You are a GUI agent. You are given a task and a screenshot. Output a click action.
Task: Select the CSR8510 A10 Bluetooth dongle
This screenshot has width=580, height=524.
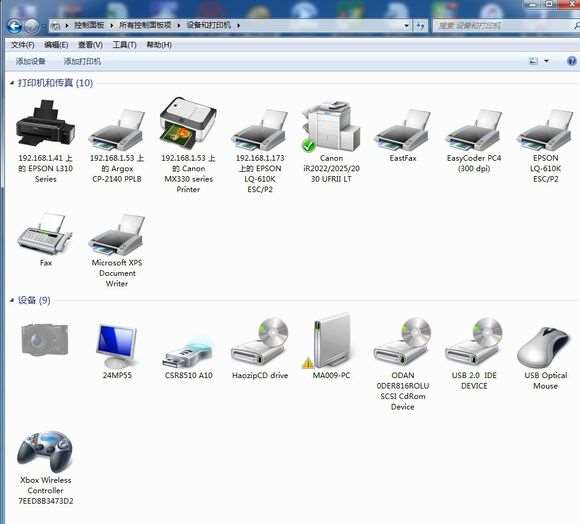[x=188, y=357]
